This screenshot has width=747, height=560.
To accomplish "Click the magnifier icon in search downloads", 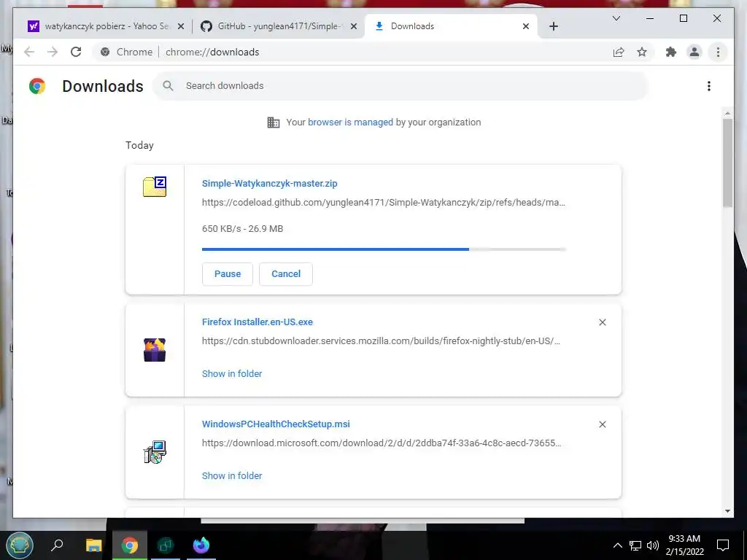I will [x=168, y=86].
